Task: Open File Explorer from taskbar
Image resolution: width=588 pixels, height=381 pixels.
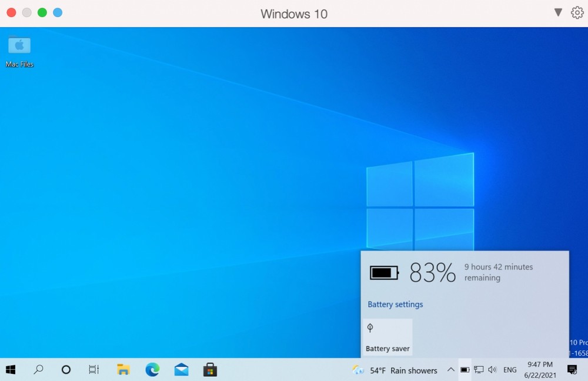Action: (123, 370)
